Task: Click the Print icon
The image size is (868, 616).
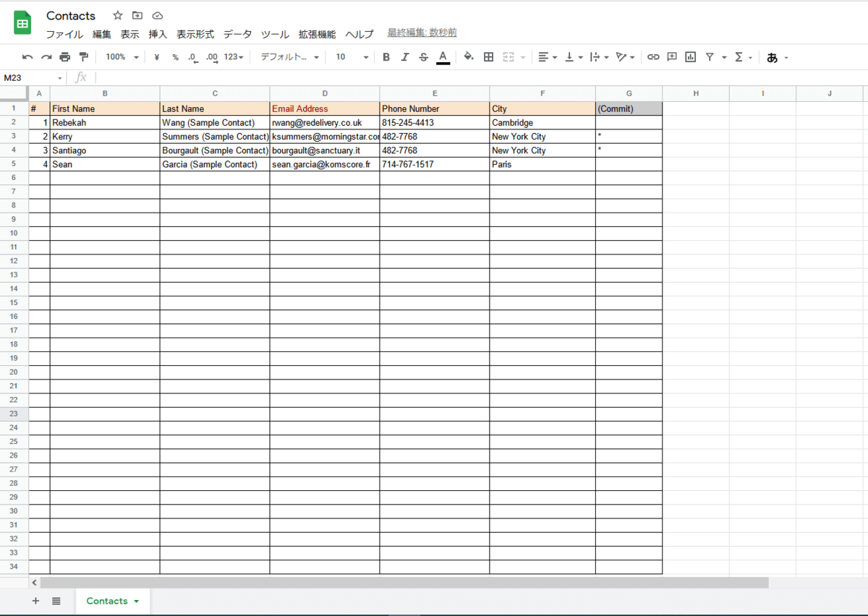Action: (x=65, y=57)
